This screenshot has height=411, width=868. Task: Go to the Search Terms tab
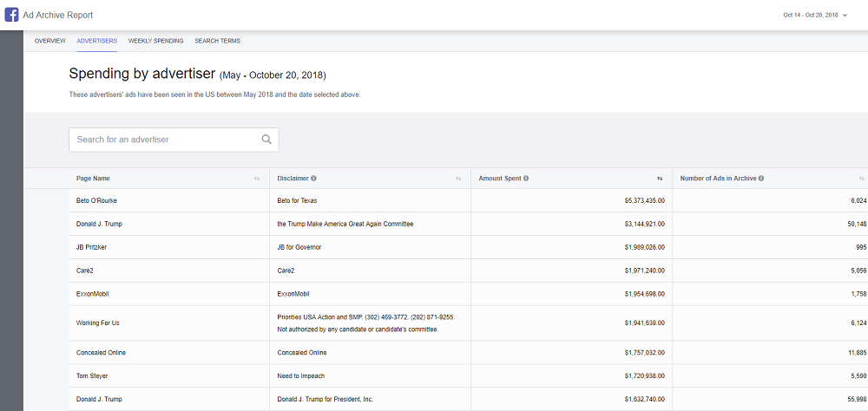(218, 41)
